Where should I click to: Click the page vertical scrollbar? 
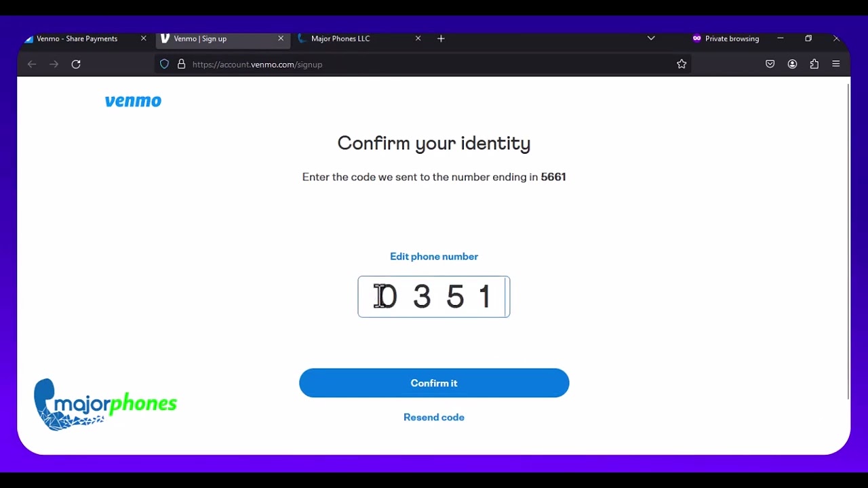click(x=848, y=241)
